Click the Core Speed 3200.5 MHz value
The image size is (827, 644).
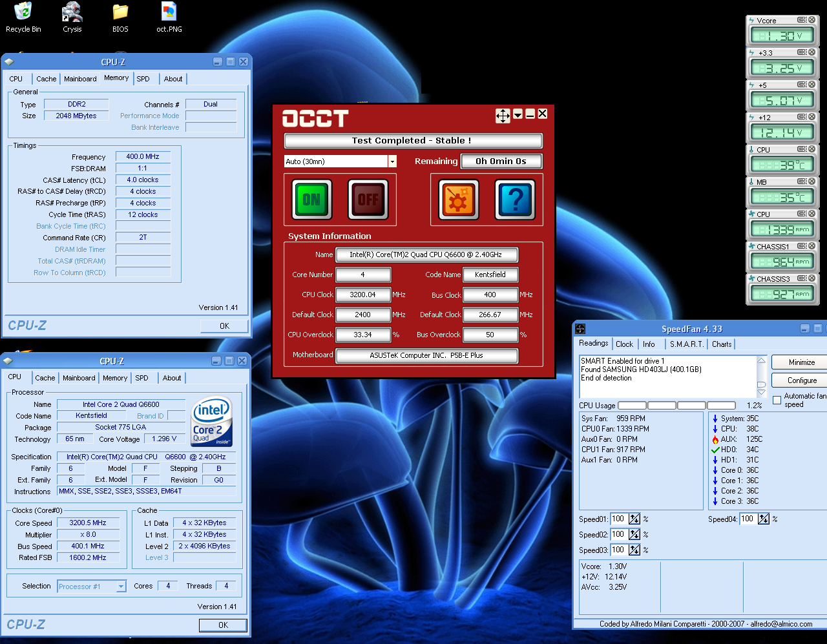click(88, 523)
